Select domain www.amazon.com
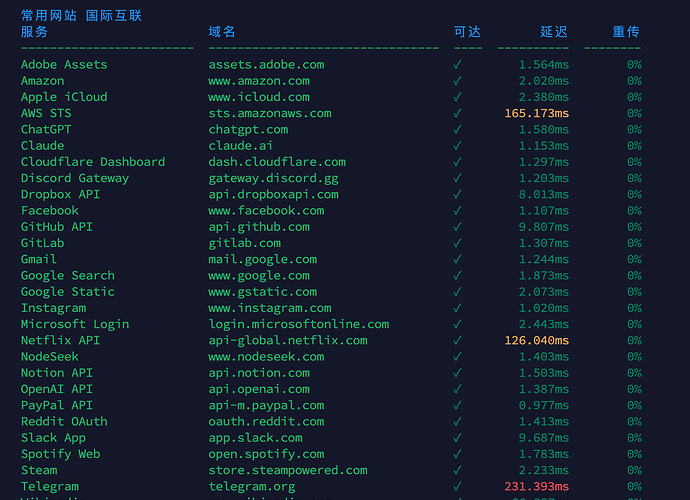 (259, 81)
